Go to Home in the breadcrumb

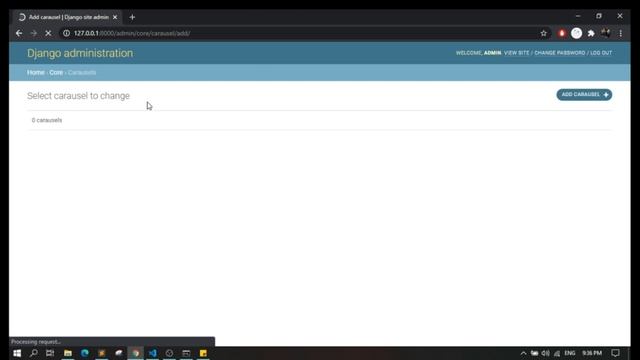[36, 72]
